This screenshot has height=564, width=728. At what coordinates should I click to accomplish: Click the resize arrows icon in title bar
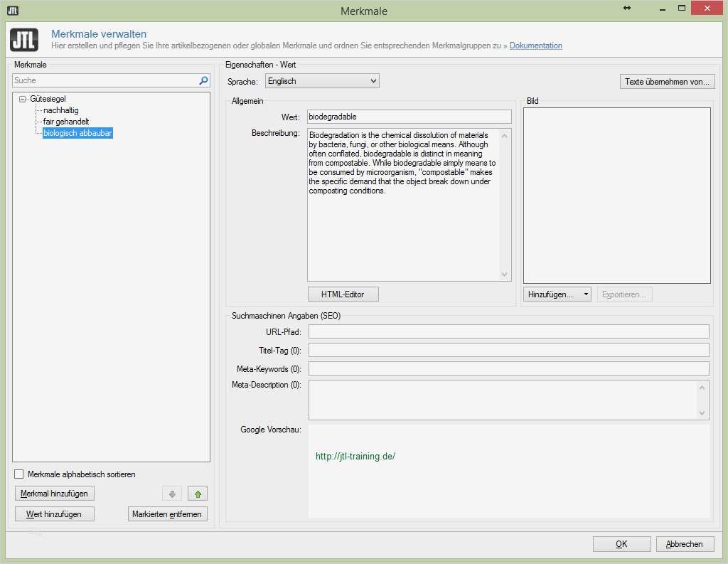[x=626, y=8]
